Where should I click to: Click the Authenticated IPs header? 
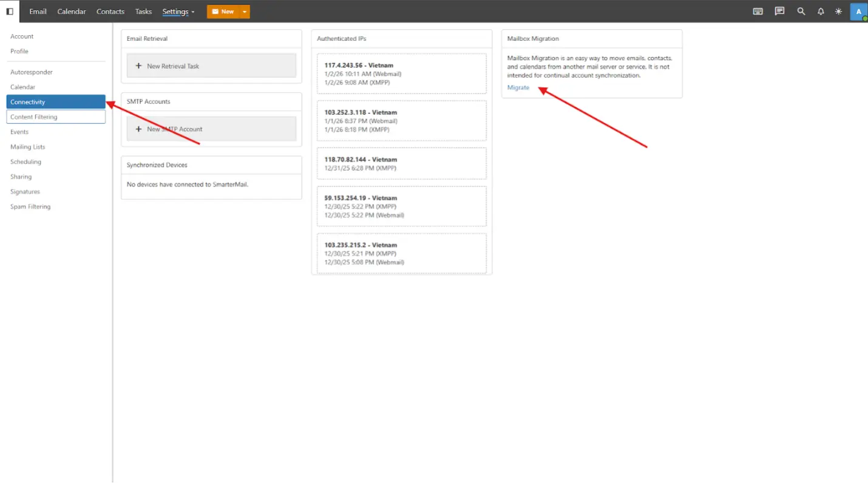tap(402, 38)
